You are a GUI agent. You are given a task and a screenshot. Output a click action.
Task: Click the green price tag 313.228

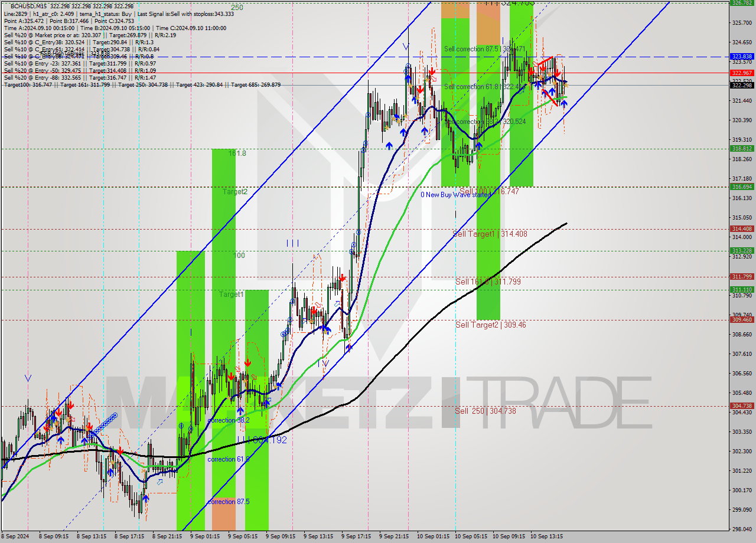pos(742,250)
